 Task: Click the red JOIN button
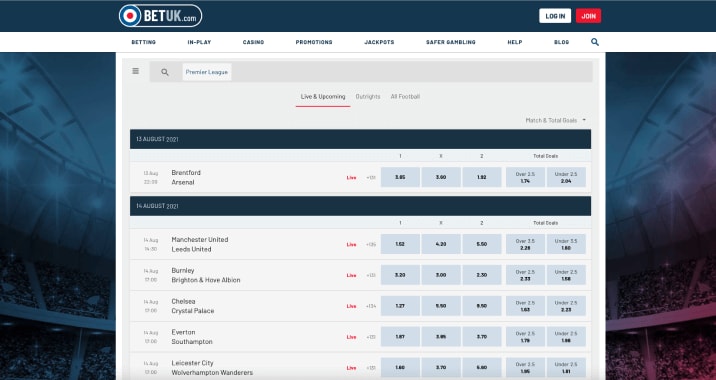pos(588,16)
